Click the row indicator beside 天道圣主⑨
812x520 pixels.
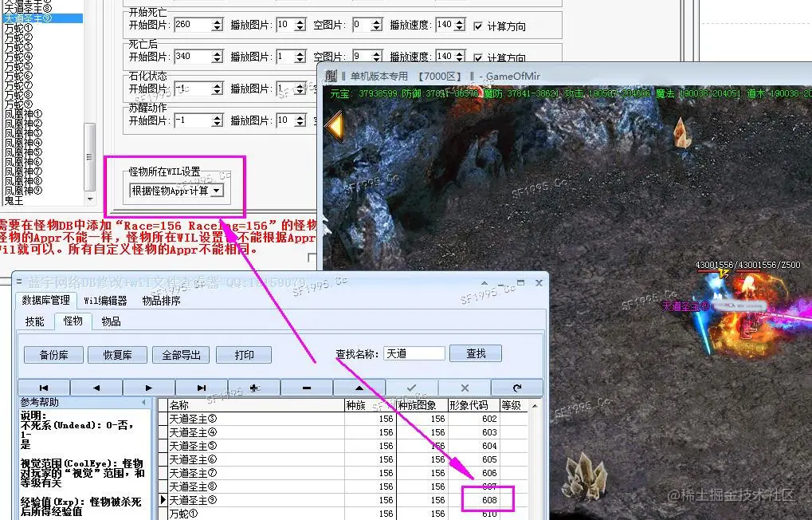click(x=163, y=500)
